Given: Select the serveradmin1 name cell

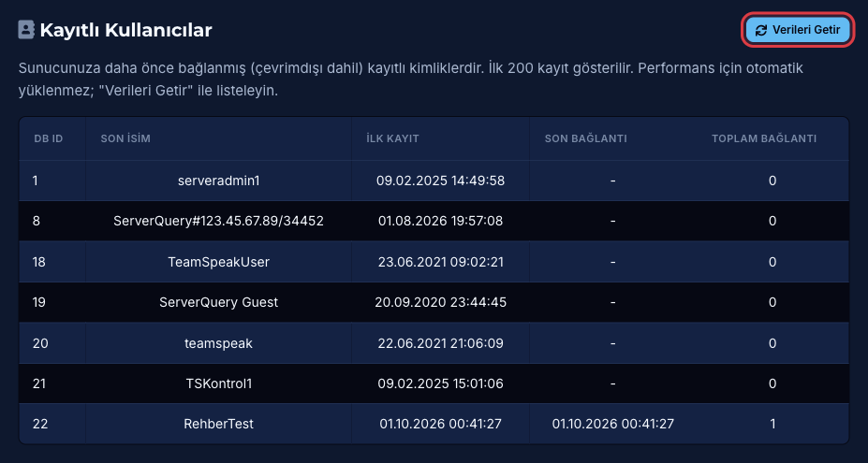Looking at the screenshot, I should [219, 181].
